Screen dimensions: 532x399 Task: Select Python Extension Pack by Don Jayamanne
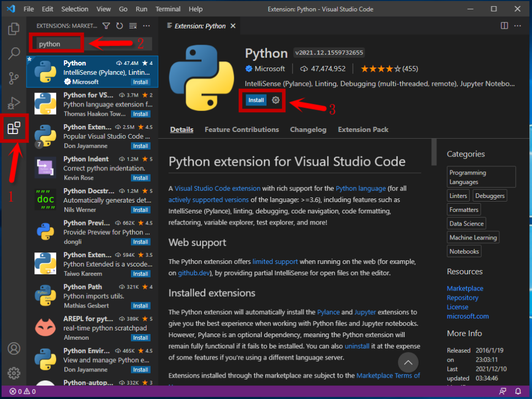[x=92, y=136]
